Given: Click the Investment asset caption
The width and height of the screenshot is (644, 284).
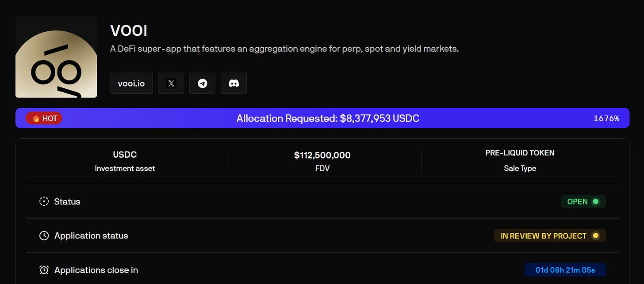Looking at the screenshot, I should tap(125, 168).
